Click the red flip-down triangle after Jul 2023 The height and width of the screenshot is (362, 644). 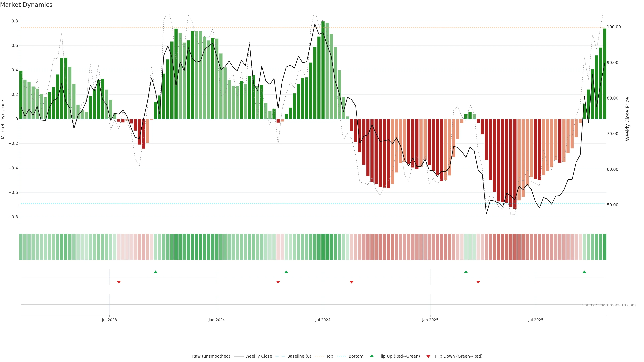(119, 282)
